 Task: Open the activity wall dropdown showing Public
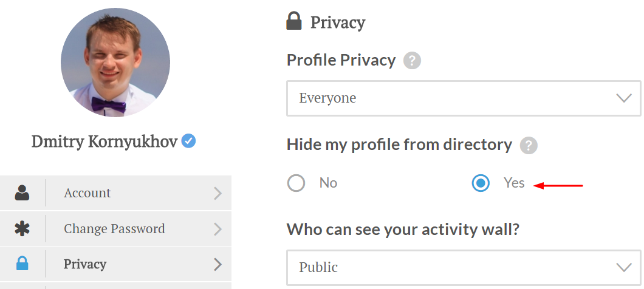coord(464,267)
